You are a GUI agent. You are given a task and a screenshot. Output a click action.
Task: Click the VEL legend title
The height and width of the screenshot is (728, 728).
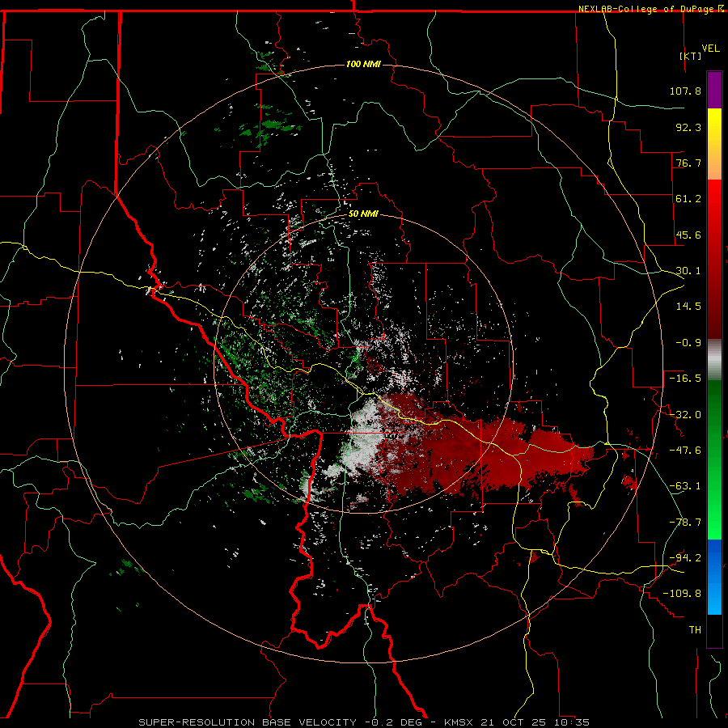pos(711,49)
